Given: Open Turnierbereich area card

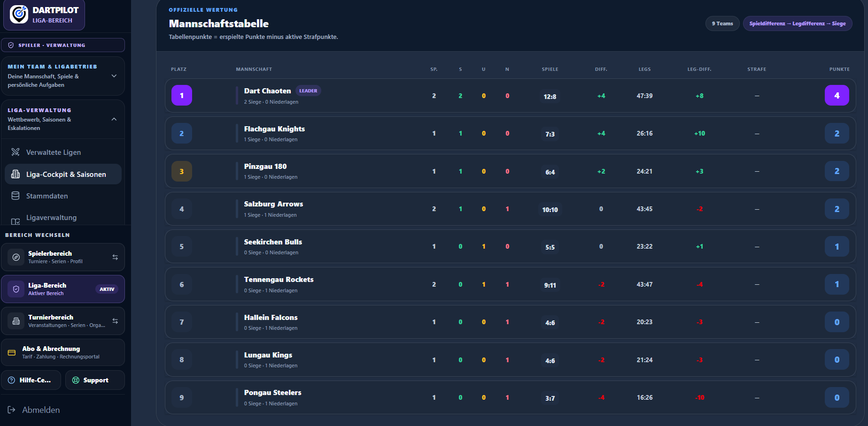Looking at the screenshot, I should [63, 321].
